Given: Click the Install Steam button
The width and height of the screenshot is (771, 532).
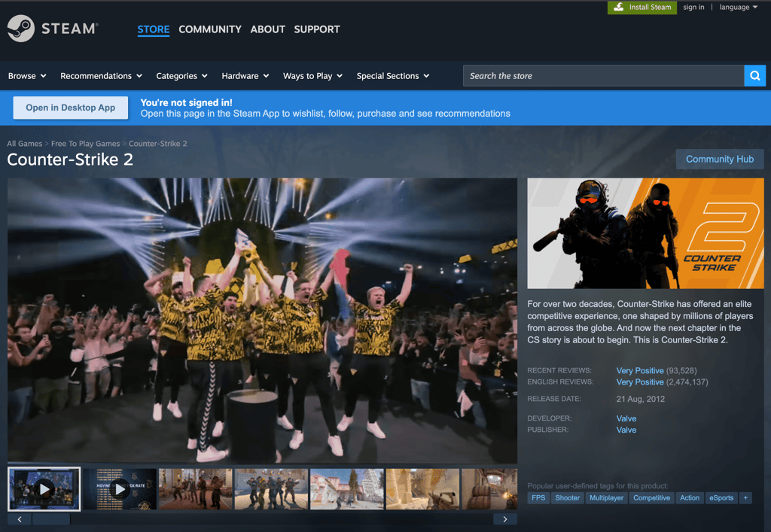Looking at the screenshot, I should click(x=642, y=7).
